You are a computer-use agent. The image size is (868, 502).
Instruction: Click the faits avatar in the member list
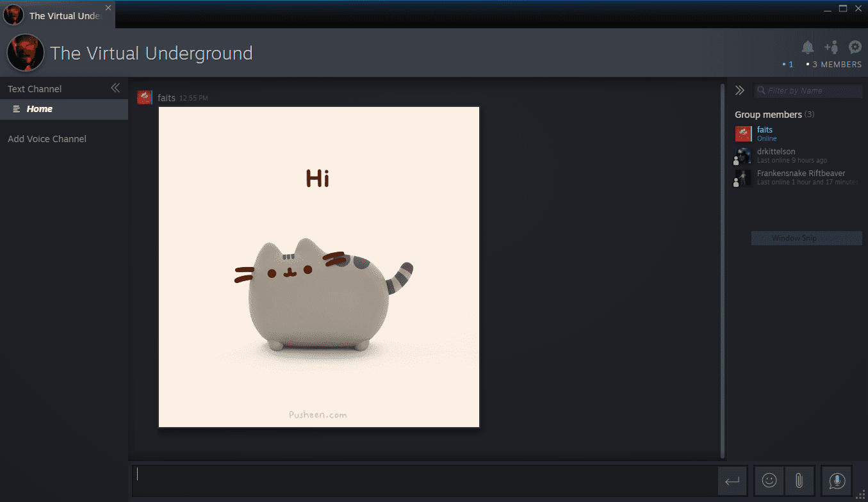[743, 134]
